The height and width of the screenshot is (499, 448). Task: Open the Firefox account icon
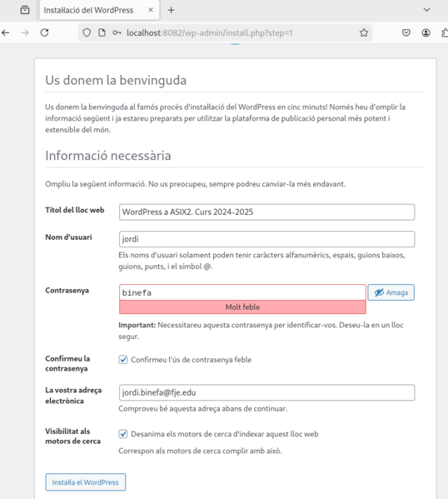(426, 32)
